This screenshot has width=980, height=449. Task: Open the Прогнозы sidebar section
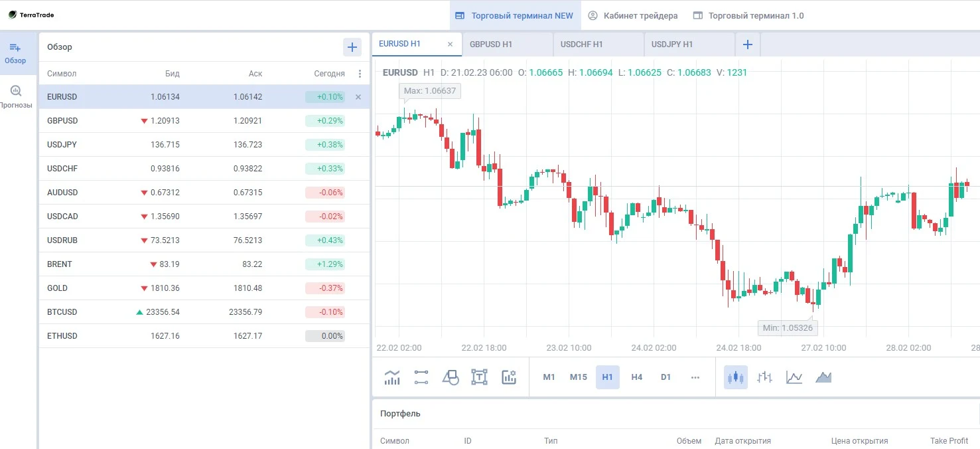[x=16, y=97]
